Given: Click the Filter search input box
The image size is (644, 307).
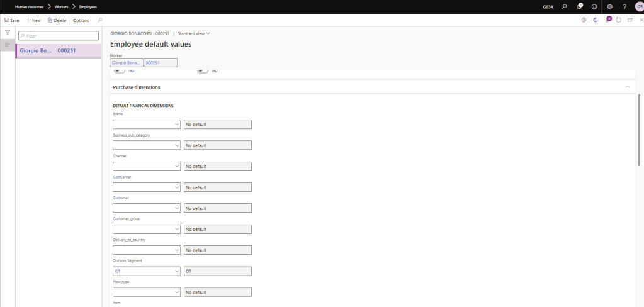Looking at the screenshot, I should [x=61, y=36].
